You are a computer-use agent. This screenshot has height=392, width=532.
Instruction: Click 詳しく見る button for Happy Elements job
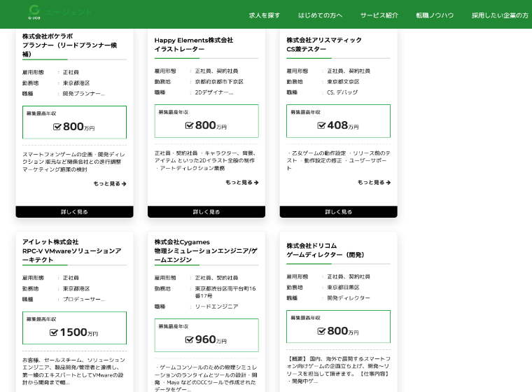[x=206, y=212]
